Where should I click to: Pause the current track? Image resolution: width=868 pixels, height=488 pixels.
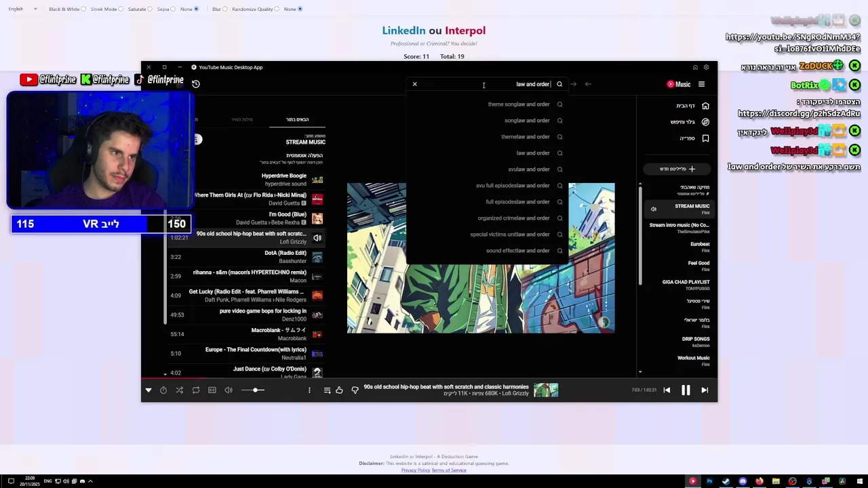coord(686,390)
